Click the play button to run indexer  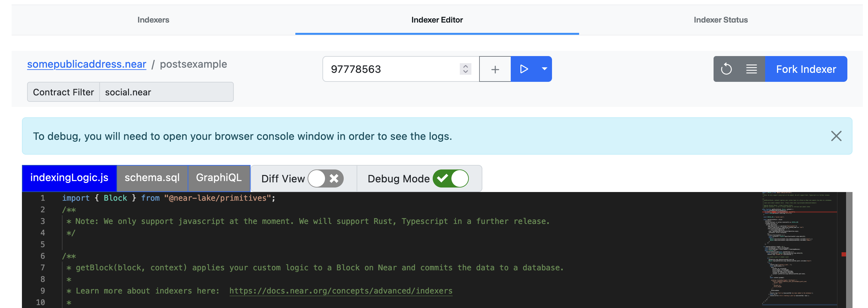pyautogui.click(x=524, y=69)
